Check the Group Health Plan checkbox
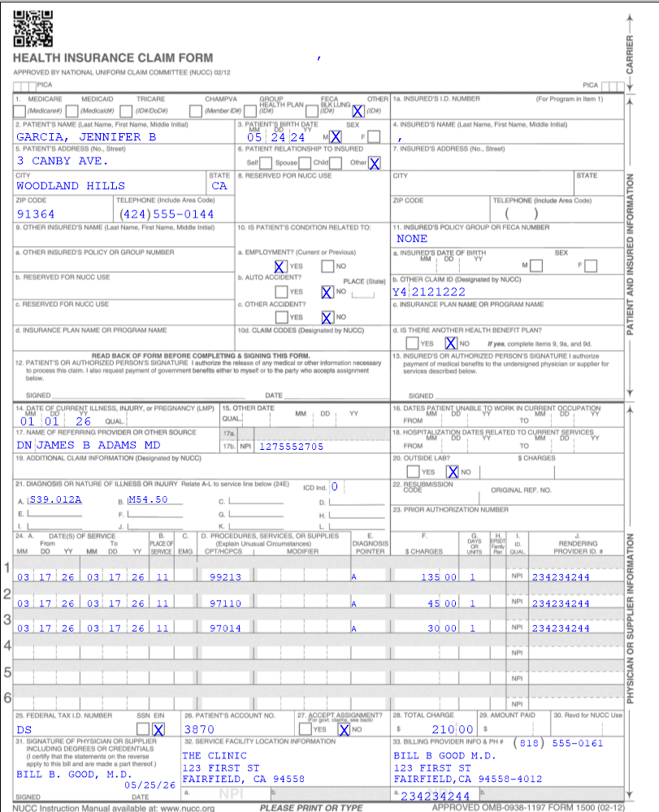Image resolution: width=659 pixels, height=812 pixels. click(x=250, y=111)
